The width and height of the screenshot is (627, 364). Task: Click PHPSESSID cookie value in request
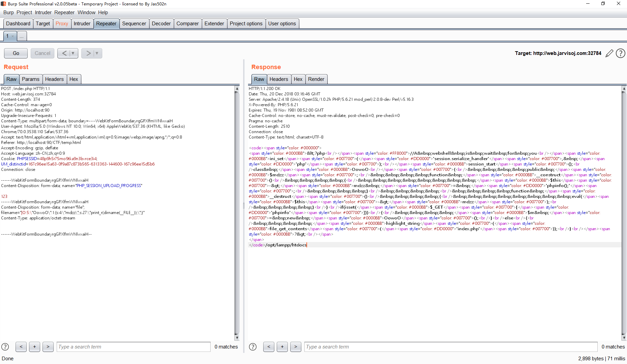tap(68, 159)
